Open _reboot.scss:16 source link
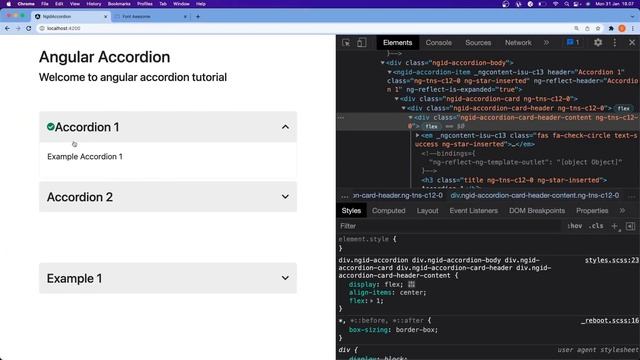 (610, 321)
